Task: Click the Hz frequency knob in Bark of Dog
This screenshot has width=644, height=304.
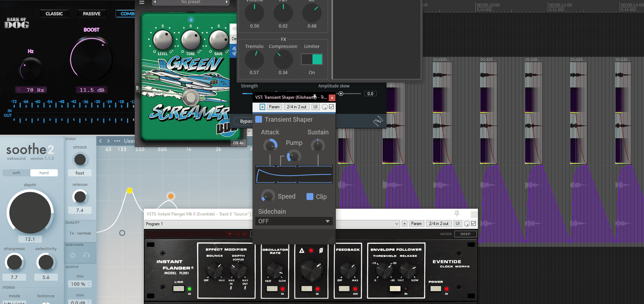Action: coord(31,70)
